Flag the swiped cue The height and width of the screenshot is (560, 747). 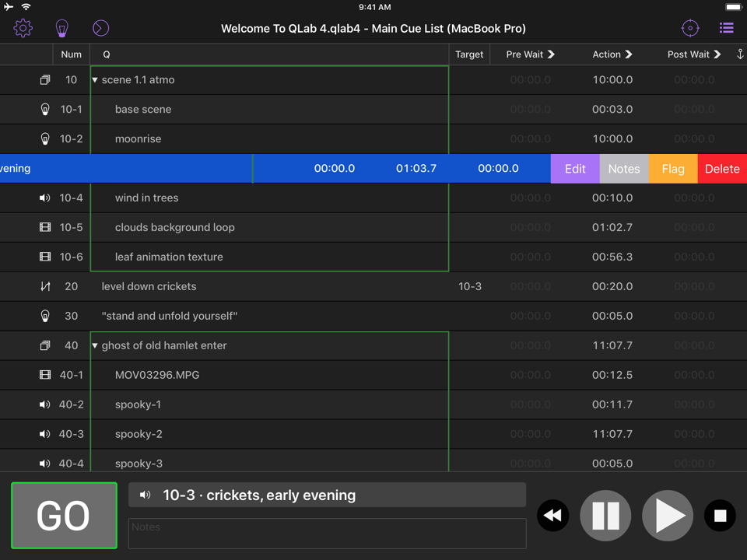pos(673,169)
